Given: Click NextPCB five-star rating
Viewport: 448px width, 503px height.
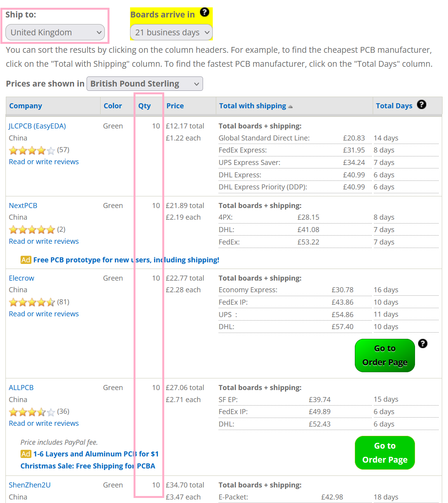Looking at the screenshot, I should click(x=32, y=230).
